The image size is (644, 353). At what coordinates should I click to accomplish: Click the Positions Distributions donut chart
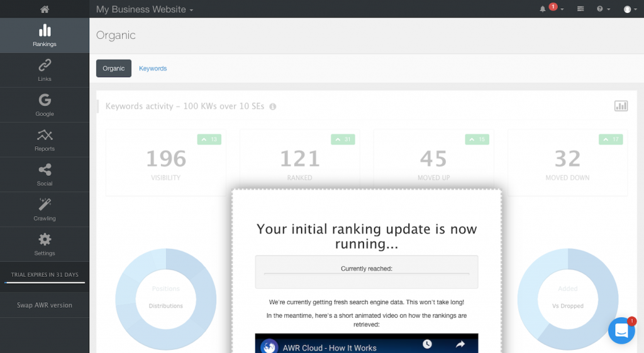(166, 299)
